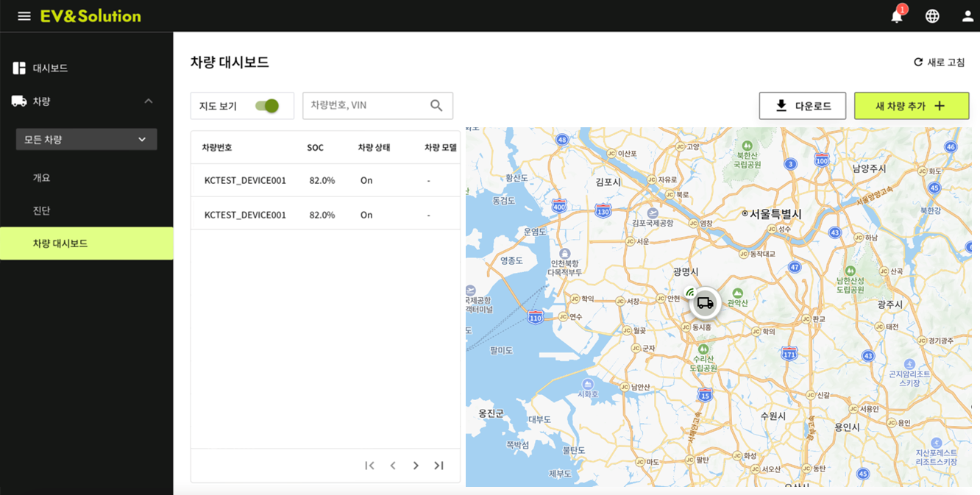Go to previous table page
This screenshot has height=495, width=980.
pos(393,466)
